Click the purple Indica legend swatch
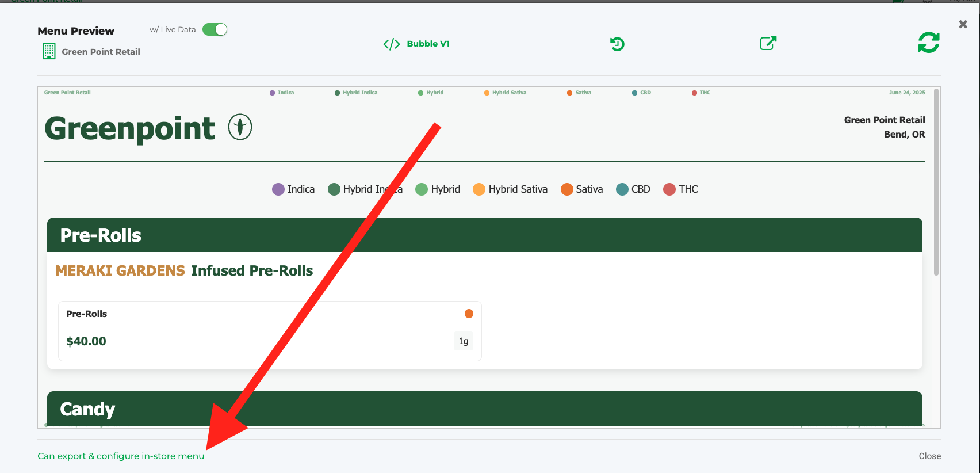The image size is (980, 473). [278, 189]
